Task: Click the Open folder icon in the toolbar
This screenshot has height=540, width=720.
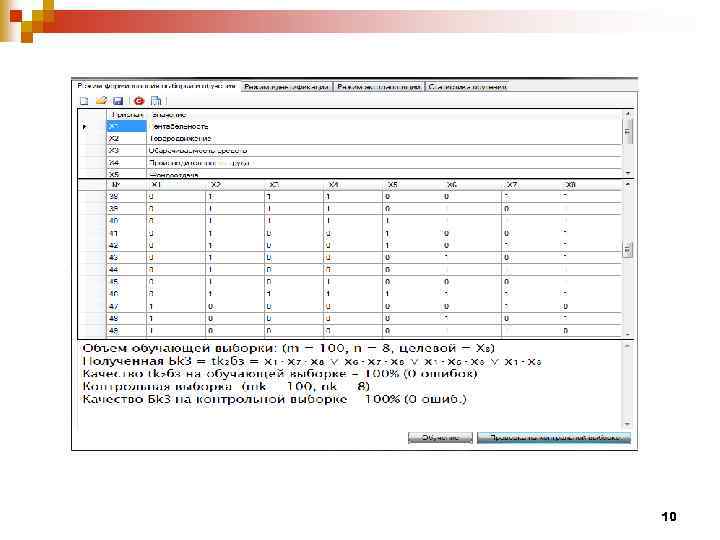Action: tap(101, 100)
